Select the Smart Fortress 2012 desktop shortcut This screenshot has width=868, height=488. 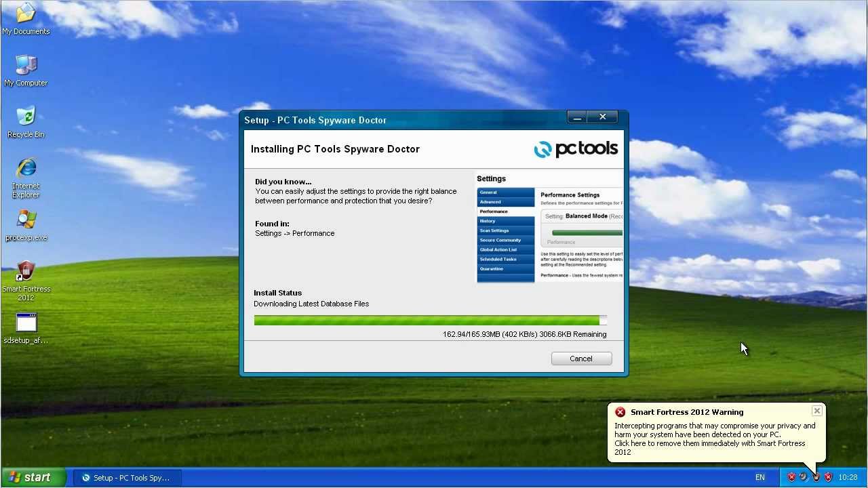point(26,281)
